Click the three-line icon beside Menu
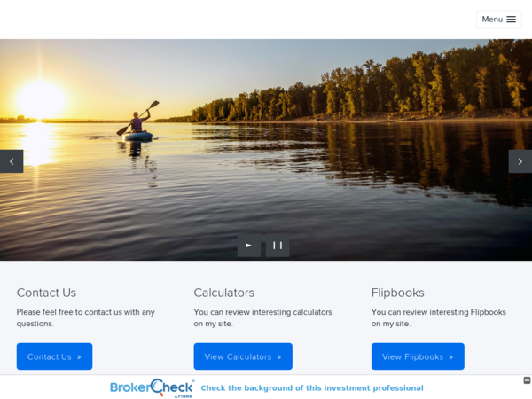Screen dimensions: 532x399 [x=511, y=20]
